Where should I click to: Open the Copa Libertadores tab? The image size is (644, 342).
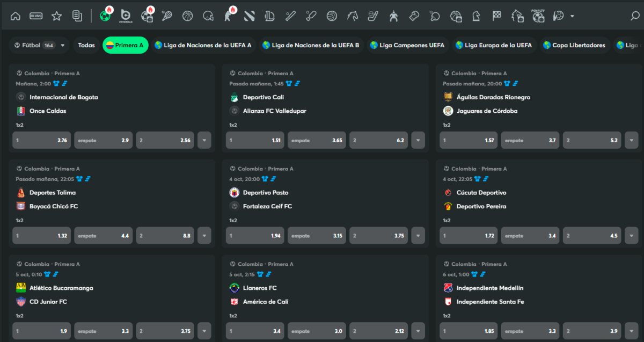click(x=573, y=45)
